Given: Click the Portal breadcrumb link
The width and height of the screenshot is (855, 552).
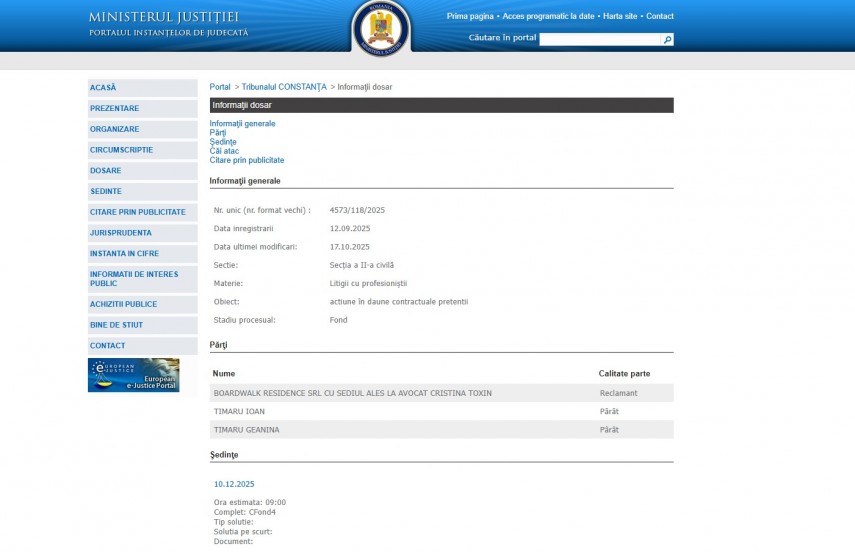Looking at the screenshot, I should click(x=220, y=87).
